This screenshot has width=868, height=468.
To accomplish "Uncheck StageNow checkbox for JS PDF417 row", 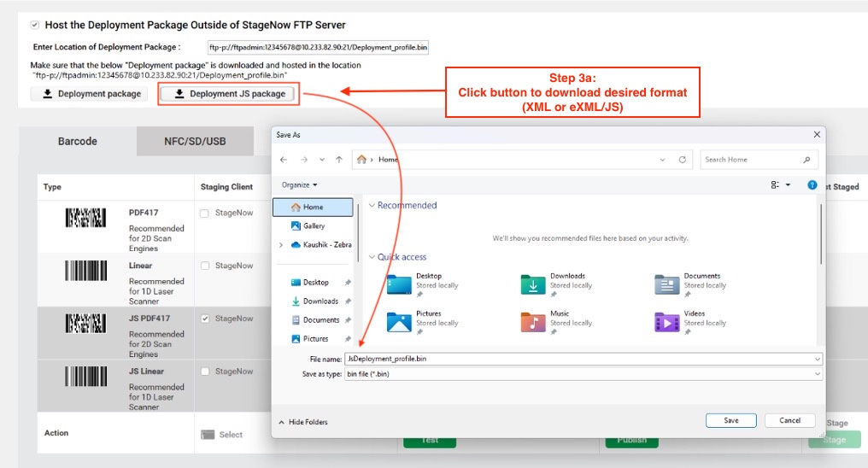I will coord(204,319).
